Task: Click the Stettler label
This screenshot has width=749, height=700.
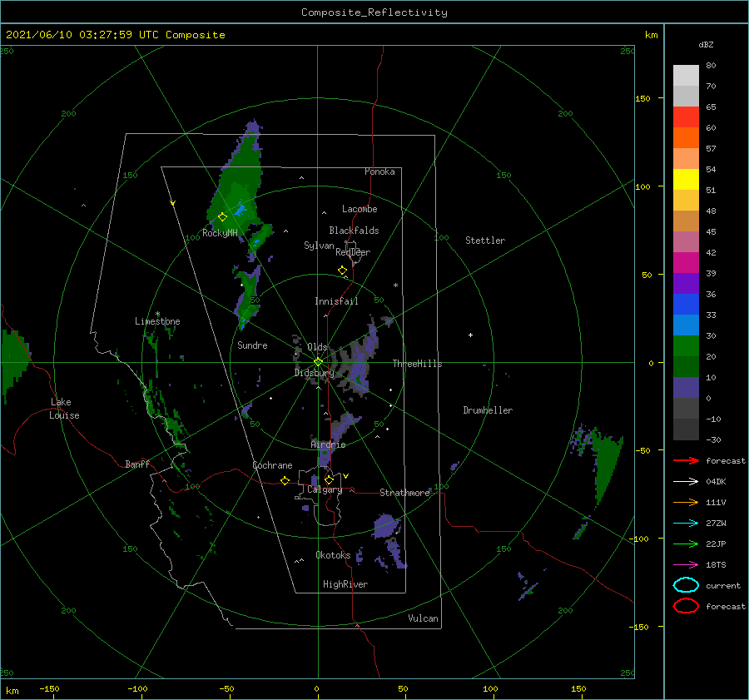Action: [485, 241]
